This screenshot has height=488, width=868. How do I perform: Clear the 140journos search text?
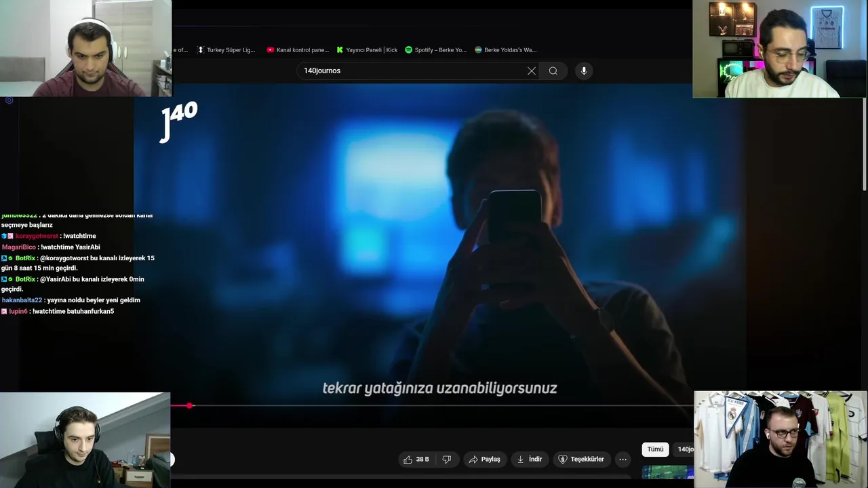pyautogui.click(x=532, y=70)
